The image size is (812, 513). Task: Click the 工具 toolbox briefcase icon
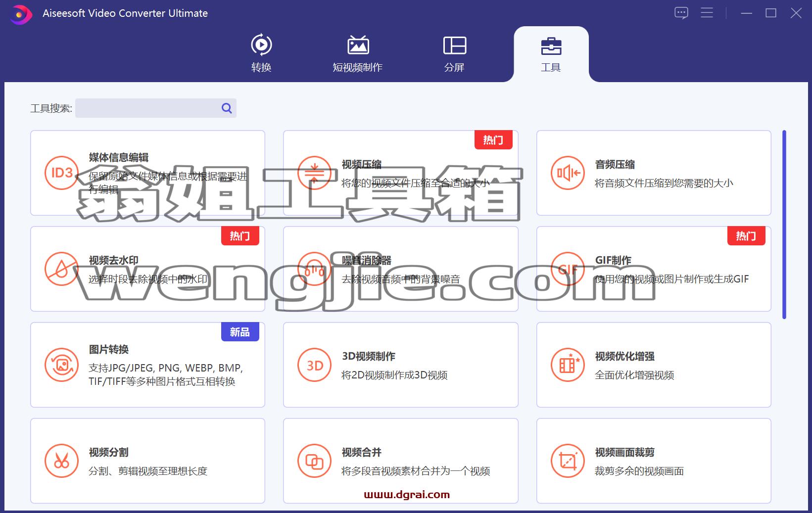[551, 46]
